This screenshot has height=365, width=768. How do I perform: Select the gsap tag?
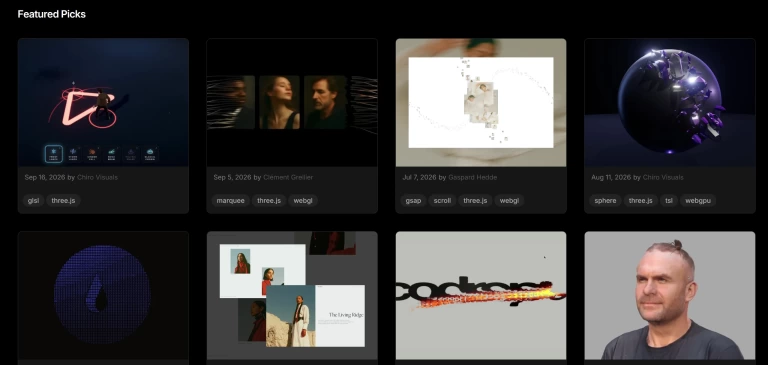pyautogui.click(x=413, y=200)
